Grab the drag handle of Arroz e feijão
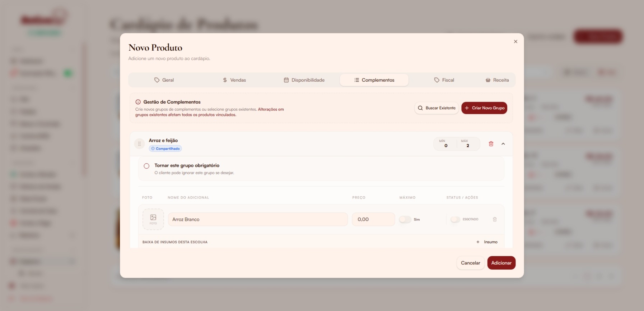Screen dimensions: 644x311 point(139,144)
